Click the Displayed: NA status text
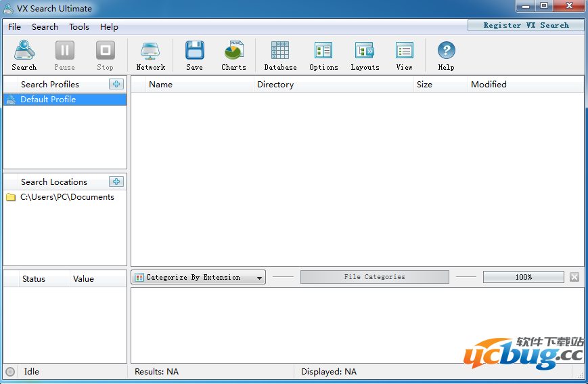 click(x=328, y=372)
